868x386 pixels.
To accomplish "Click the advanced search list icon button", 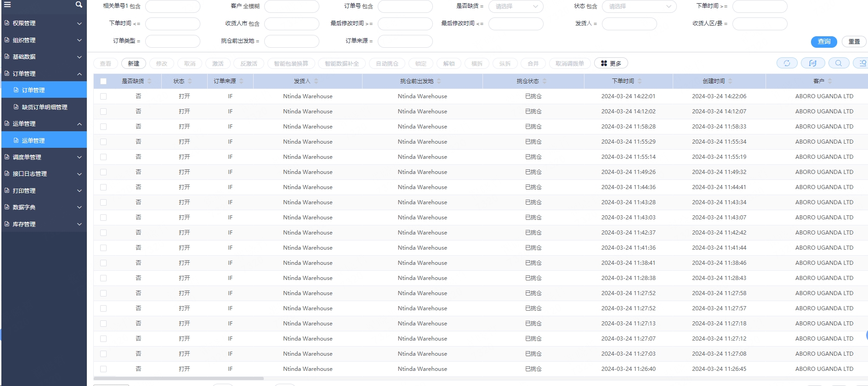I will coord(862,63).
